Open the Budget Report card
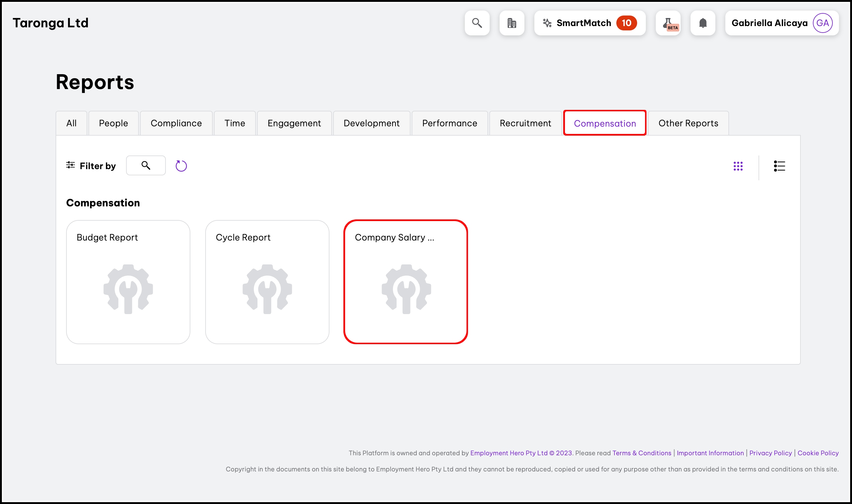Viewport: 852px width, 504px height. (x=128, y=282)
